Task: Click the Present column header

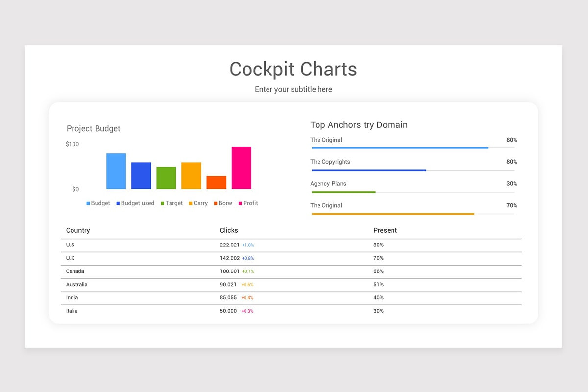Action: click(385, 230)
